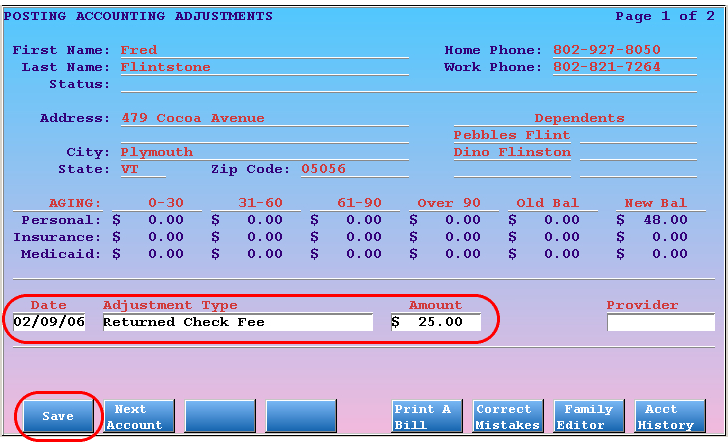
Task: Click the Personal row label
Action: click(61, 220)
